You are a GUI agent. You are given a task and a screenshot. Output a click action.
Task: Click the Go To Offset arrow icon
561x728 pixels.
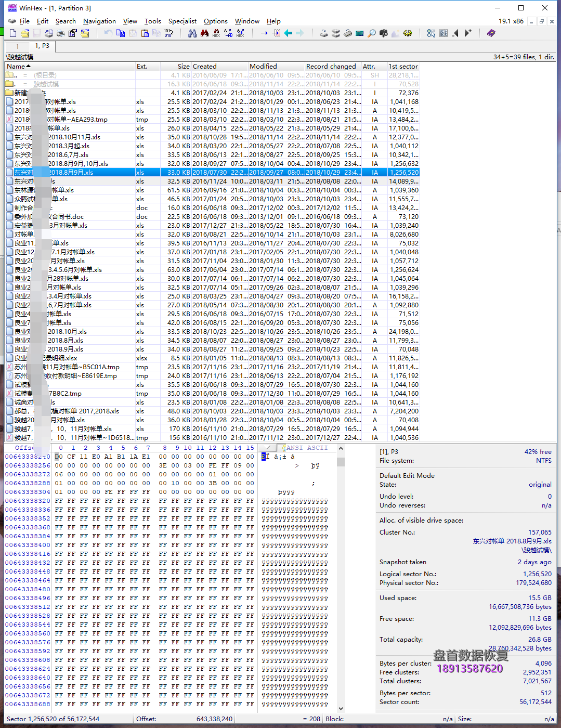coord(264,33)
